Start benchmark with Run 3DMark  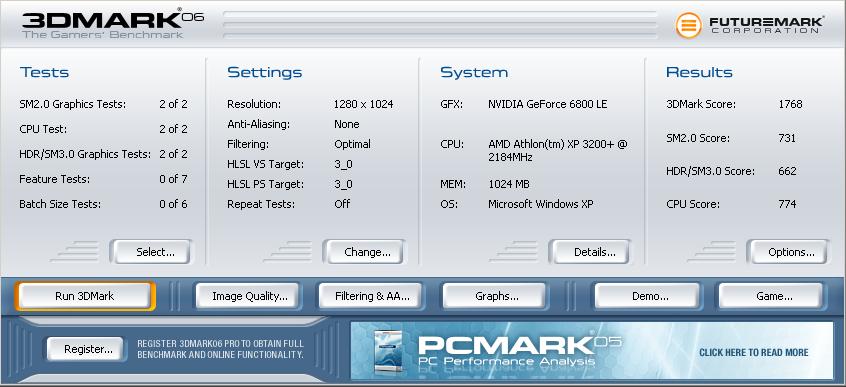pyautogui.click(x=85, y=296)
